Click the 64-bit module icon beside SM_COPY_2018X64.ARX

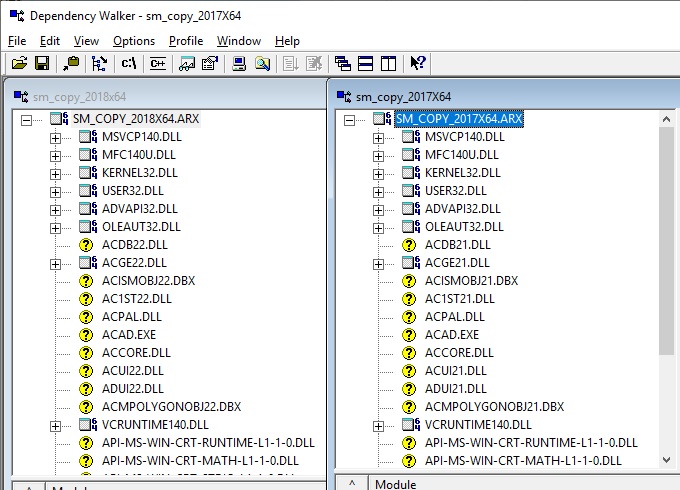point(59,118)
